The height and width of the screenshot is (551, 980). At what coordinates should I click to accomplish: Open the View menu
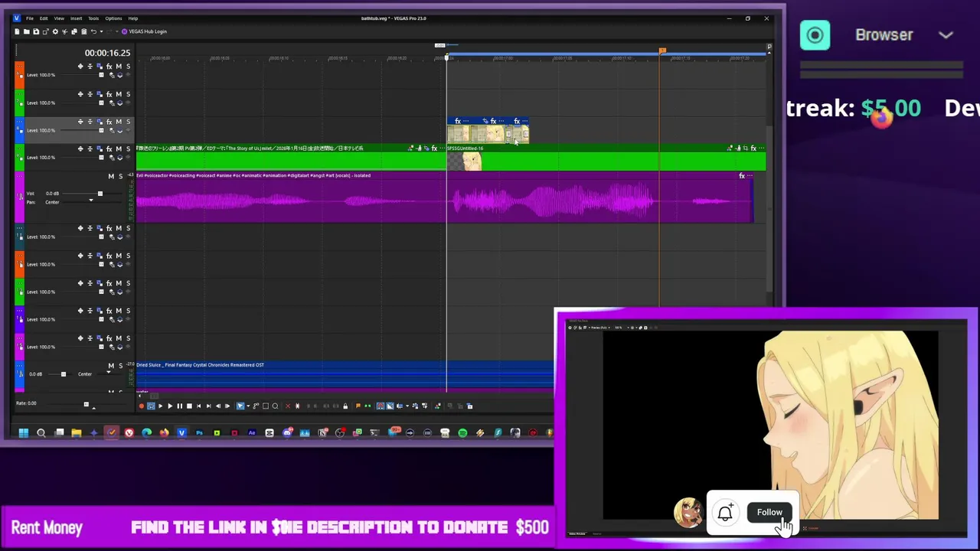(59, 18)
